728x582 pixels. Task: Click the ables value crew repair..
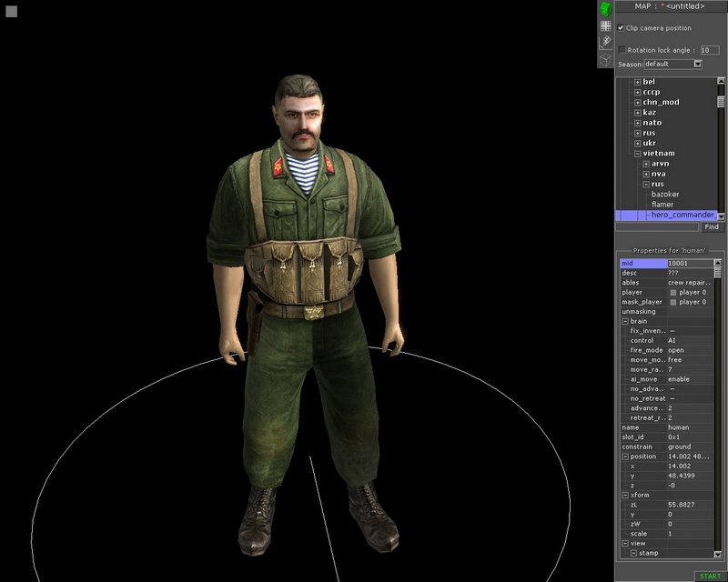coord(690,283)
